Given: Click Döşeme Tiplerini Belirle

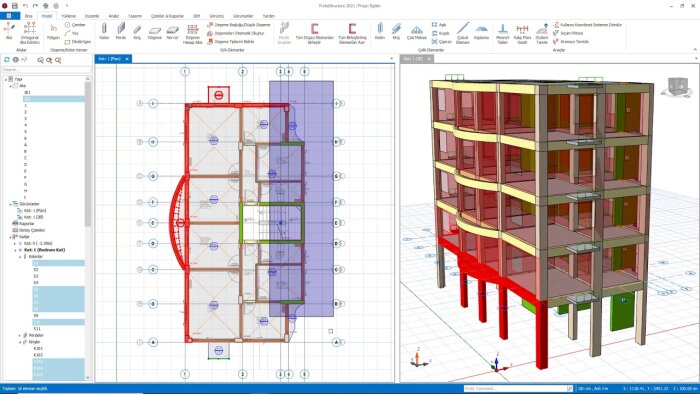Looking at the screenshot, I should [231, 42].
